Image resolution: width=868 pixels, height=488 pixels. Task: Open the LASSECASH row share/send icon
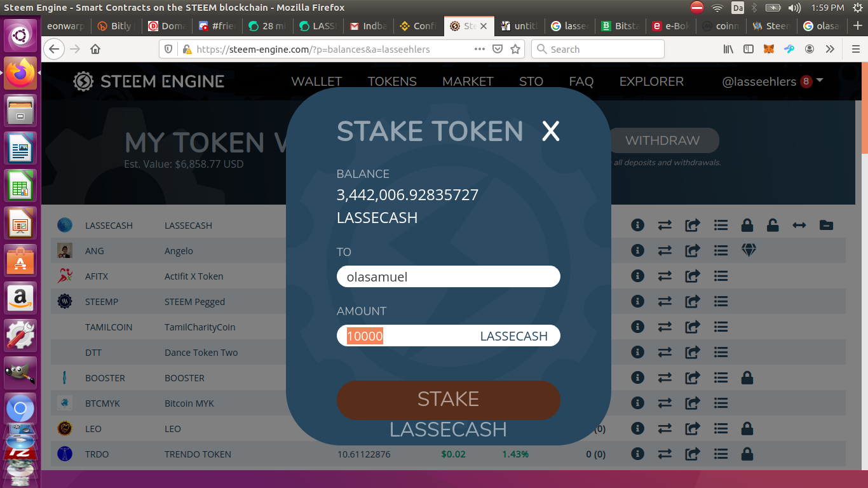pos(693,225)
